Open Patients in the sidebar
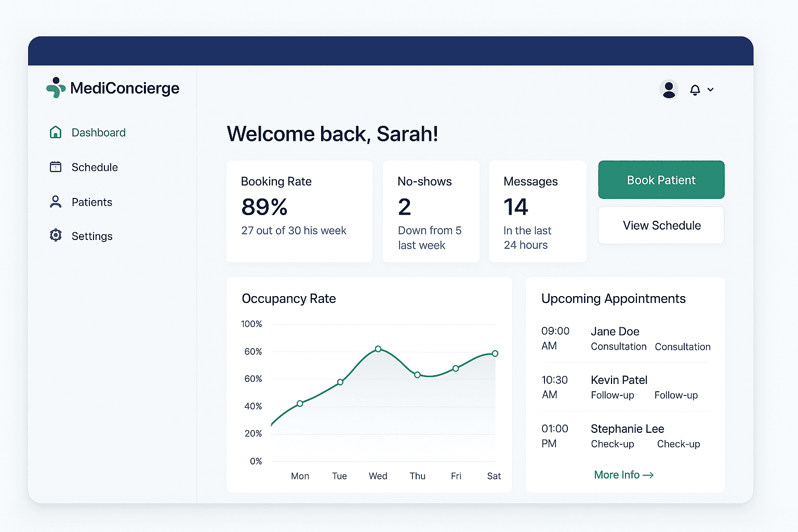798x532 pixels. 92,202
